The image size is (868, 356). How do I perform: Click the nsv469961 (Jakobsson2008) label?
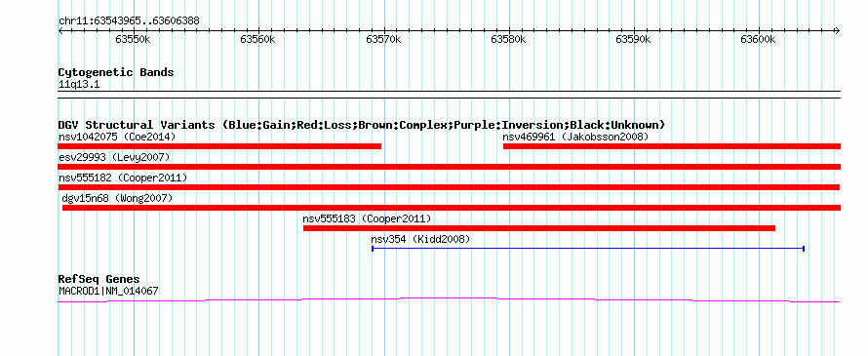575,137
